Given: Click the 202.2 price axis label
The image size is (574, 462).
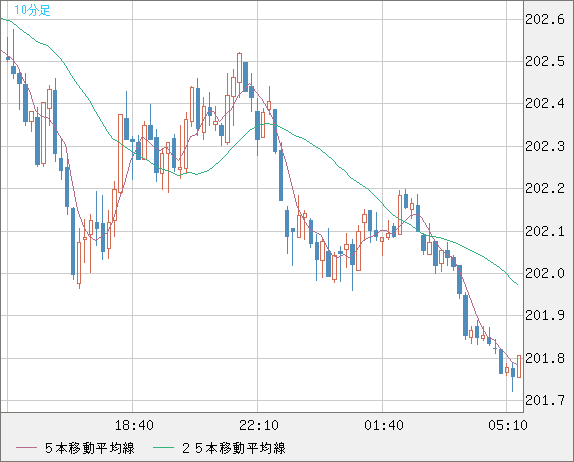Looking at the screenshot, I should 545,189.
